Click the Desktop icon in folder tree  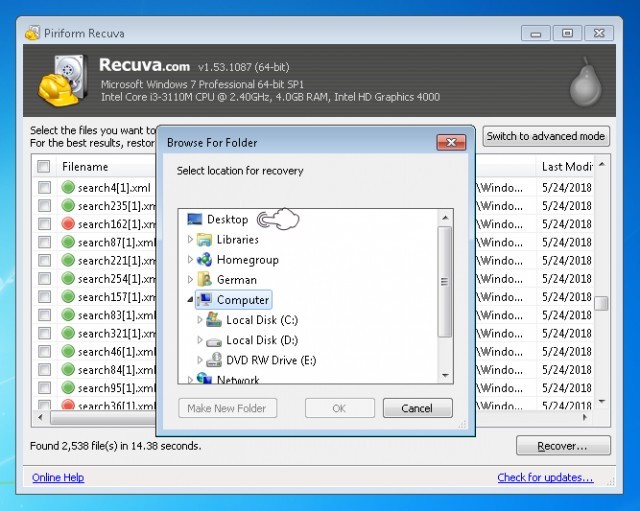[x=194, y=219]
